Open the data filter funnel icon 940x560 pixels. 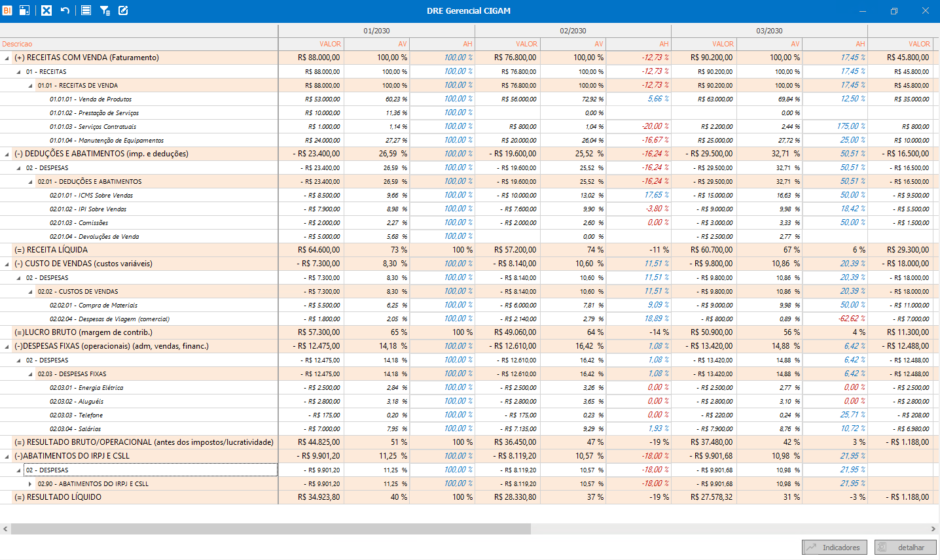(105, 10)
